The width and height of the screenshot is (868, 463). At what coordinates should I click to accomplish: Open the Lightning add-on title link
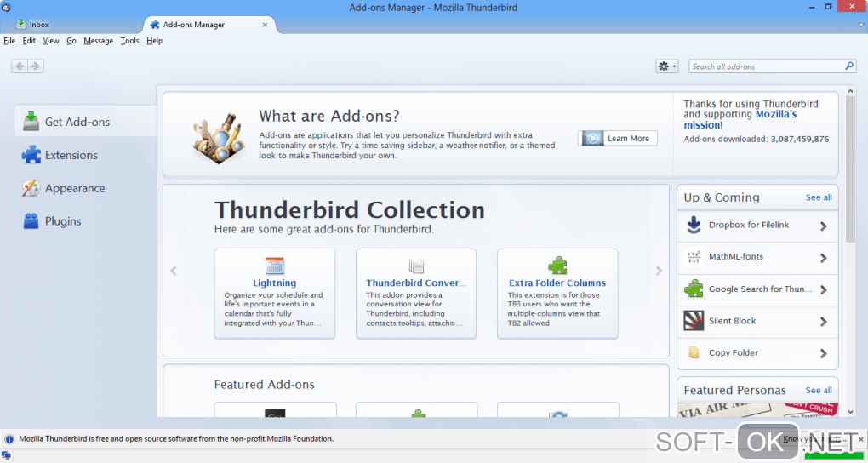[x=275, y=283]
